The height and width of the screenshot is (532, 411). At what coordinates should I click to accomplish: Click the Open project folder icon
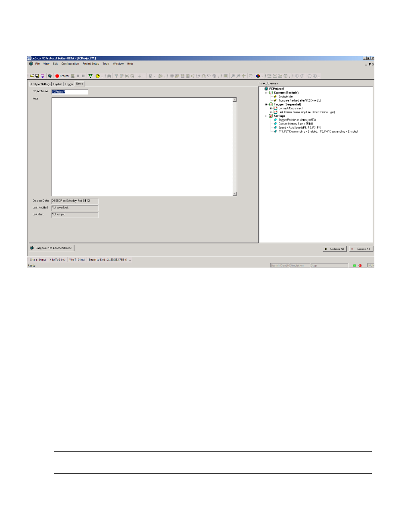pos(32,76)
